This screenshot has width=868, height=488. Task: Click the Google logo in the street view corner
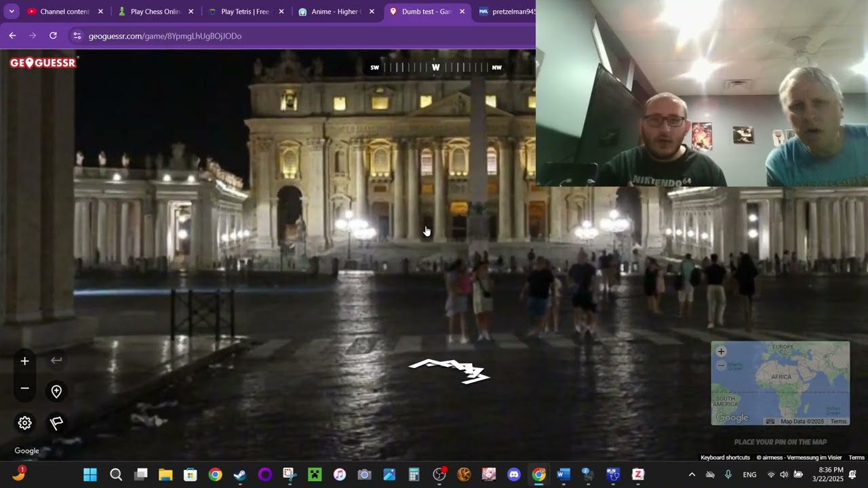coord(27,451)
